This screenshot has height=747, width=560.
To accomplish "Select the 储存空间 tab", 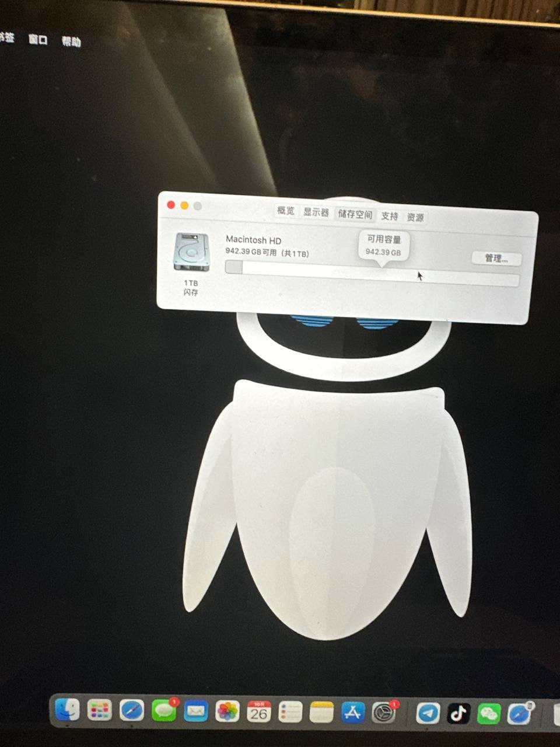I will pyautogui.click(x=355, y=214).
